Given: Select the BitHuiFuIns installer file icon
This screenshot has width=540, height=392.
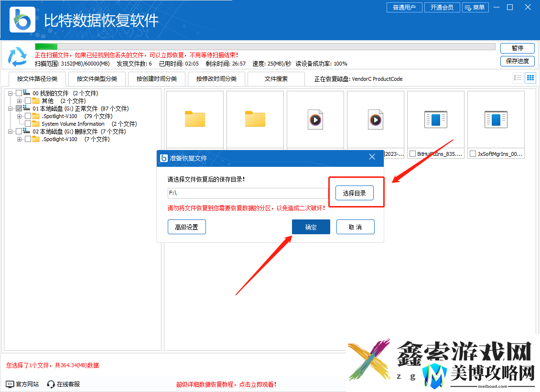Looking at the screenshot, I should [x=436, y=120].
